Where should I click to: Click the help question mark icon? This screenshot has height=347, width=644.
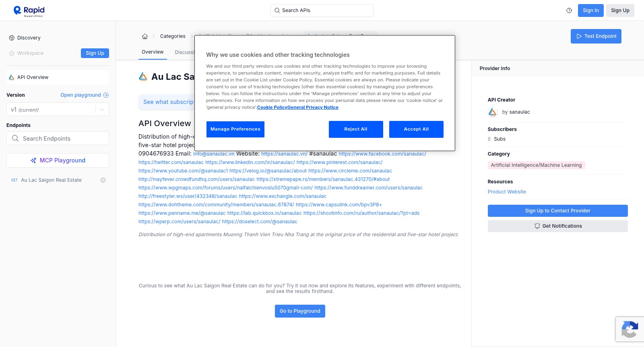click(569, 10)
